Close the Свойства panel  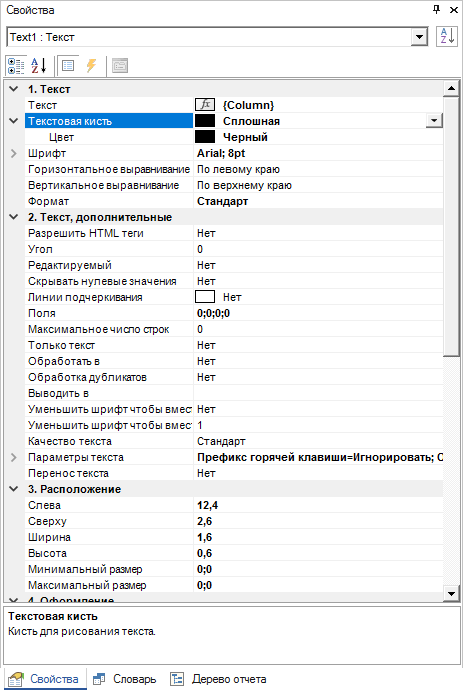point(454,10)
